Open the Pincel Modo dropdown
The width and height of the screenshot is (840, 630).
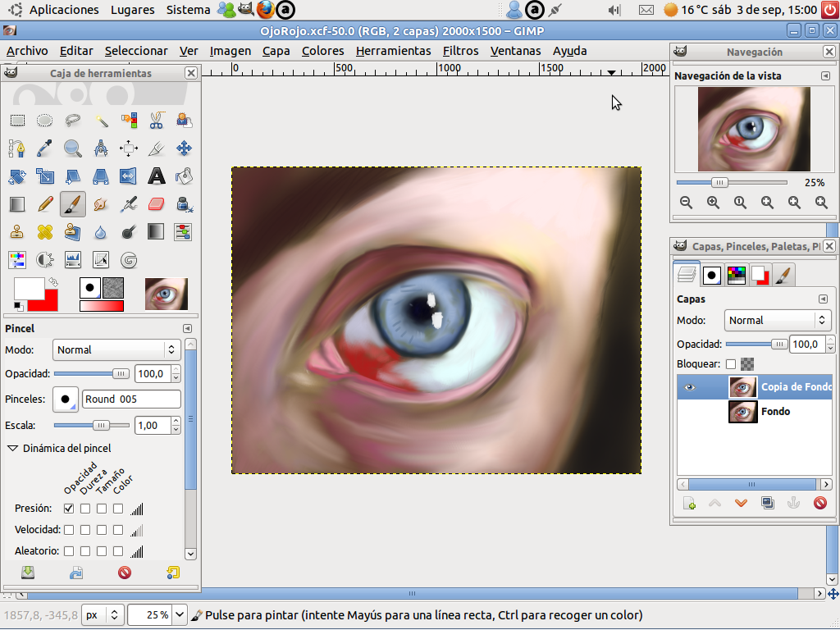(116, 349)
